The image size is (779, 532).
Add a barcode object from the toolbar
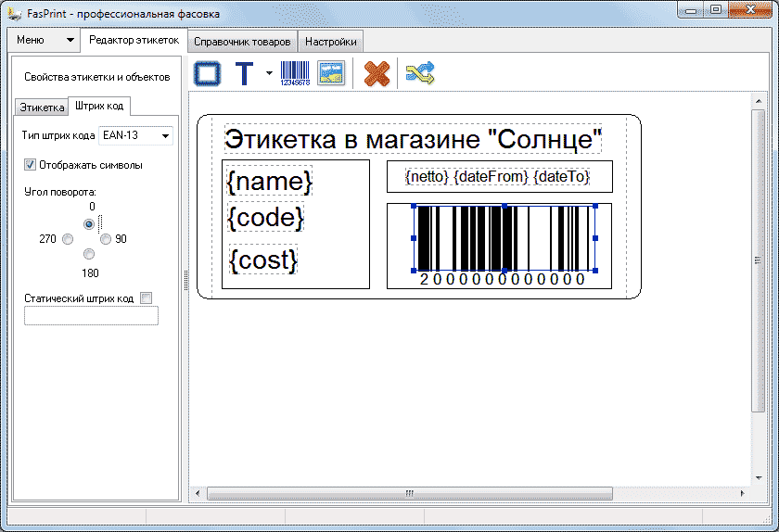point(295,73)
